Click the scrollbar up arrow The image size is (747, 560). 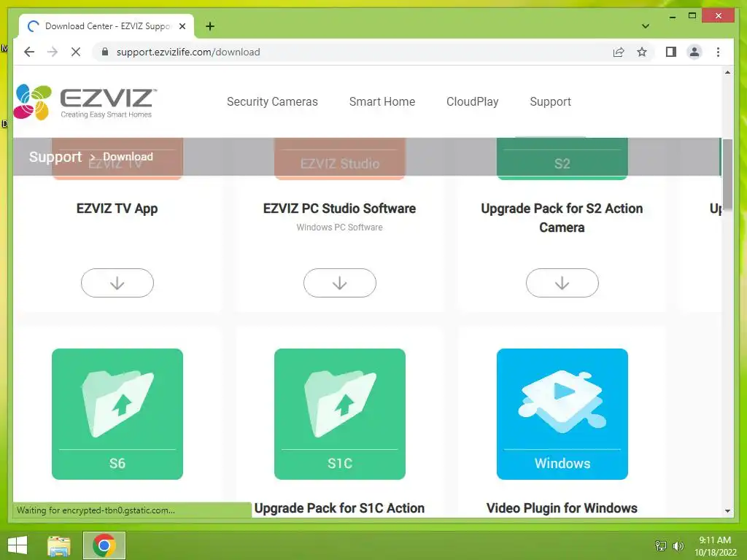point(727,72)
